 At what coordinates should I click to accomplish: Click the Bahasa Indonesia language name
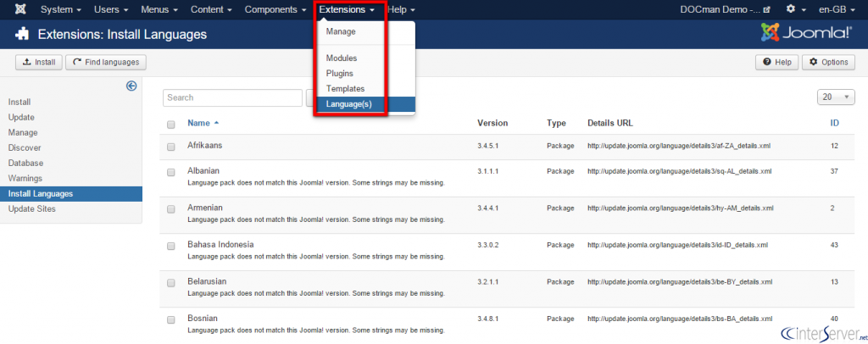[x=220, y=245]
